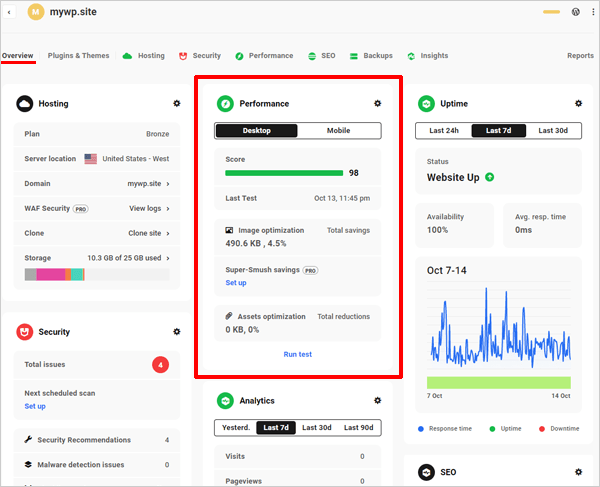Click green plus icon beside Website Up
Screen dimensions: 600x487
click(x=490, y=177)
